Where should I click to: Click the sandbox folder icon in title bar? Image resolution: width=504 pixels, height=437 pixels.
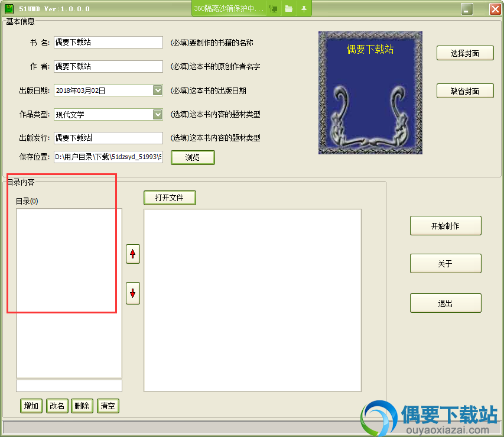(288, 9)
